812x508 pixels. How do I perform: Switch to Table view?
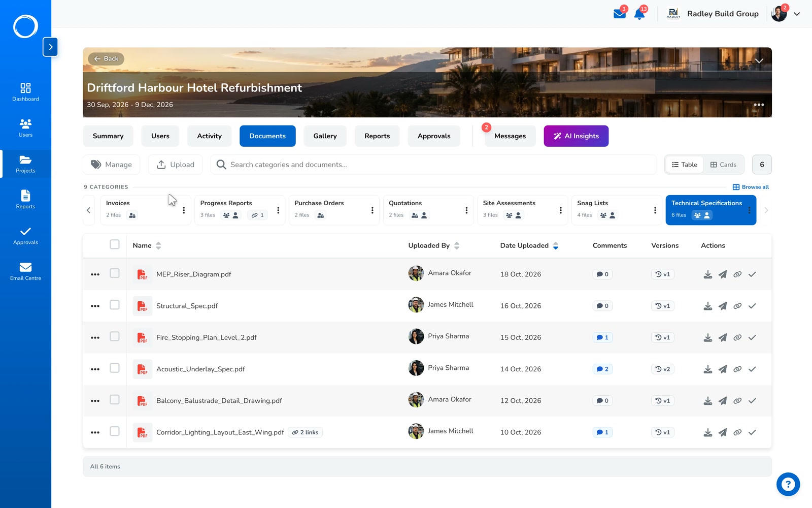684,165
